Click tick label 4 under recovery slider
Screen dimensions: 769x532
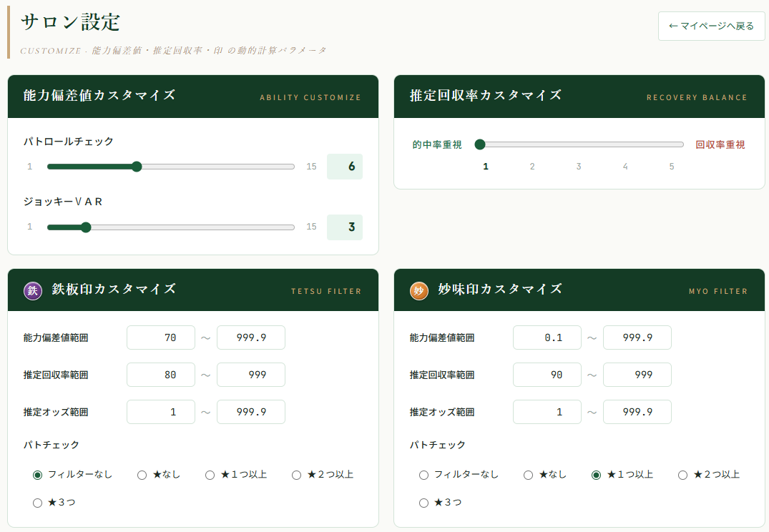coord(625,167)
